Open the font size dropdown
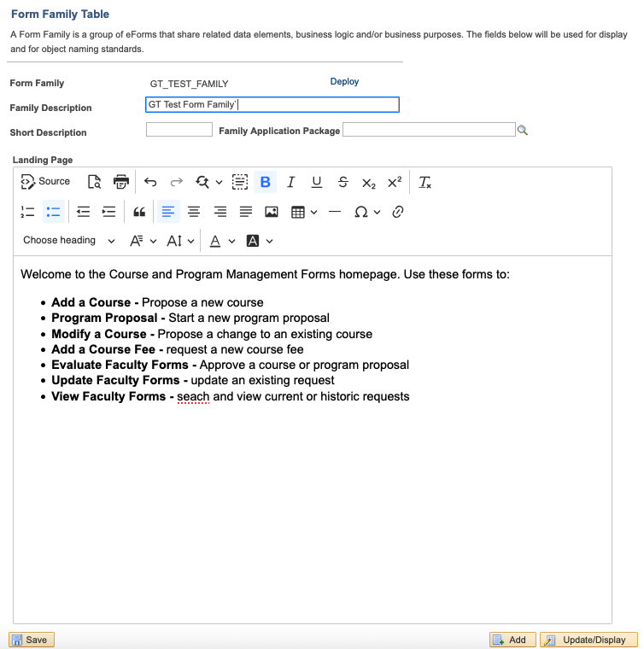Viewport: 644px width, 649px height. click(180, 241)
